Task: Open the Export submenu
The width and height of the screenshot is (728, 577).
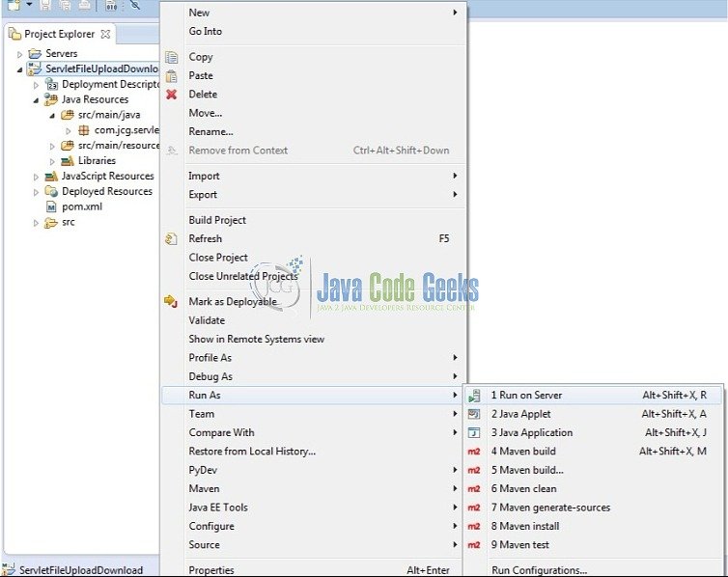Action: [314, 194]
